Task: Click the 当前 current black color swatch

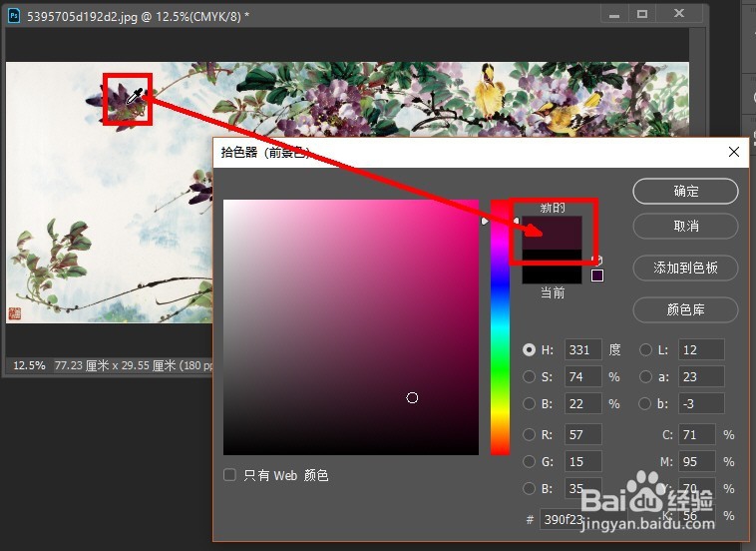Action: (553, 267)
